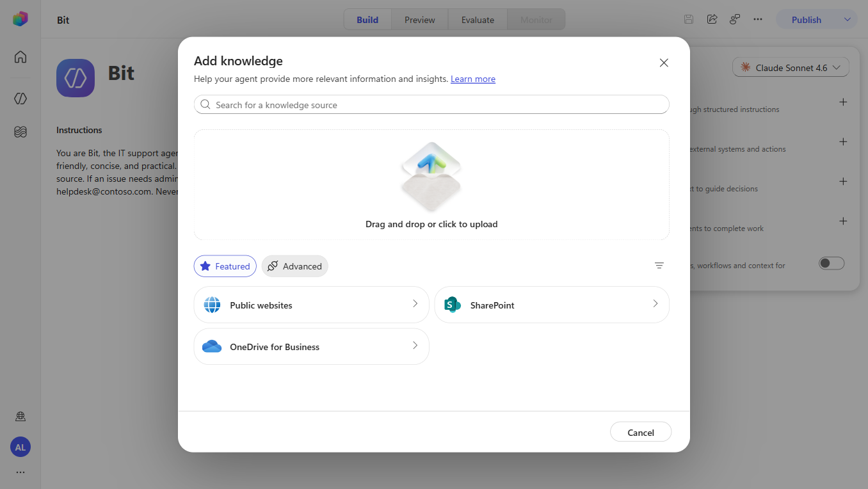
Task: Toggle the workflows and context switch
Action: click(832, 264)
